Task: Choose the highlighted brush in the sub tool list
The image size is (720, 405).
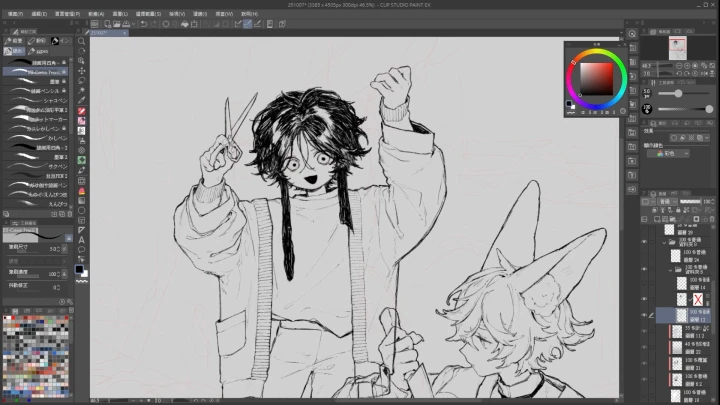Action: click(38, 72)
